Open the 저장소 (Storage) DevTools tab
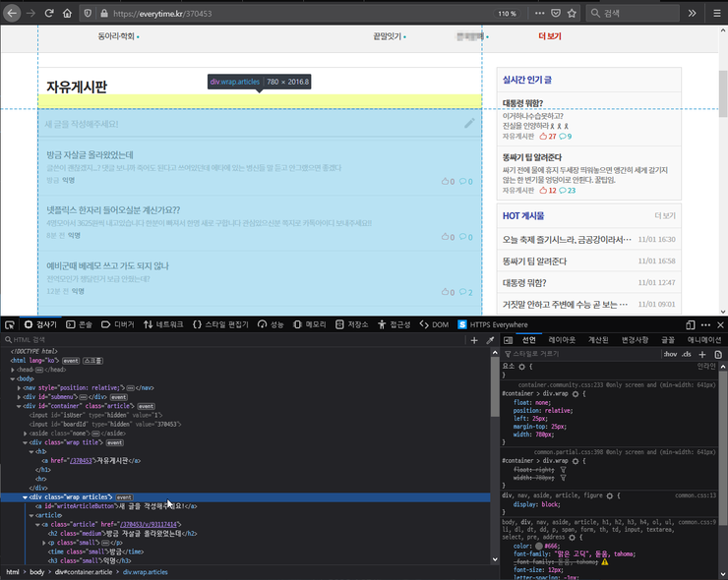 tap(352, 324)
